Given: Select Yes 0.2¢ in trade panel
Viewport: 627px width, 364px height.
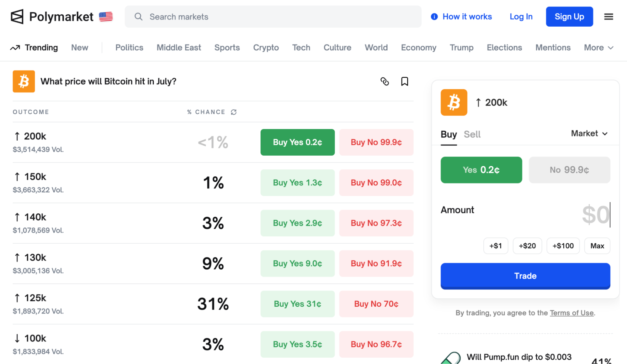Looking at the screenshot, I should [x=481, y=170].
